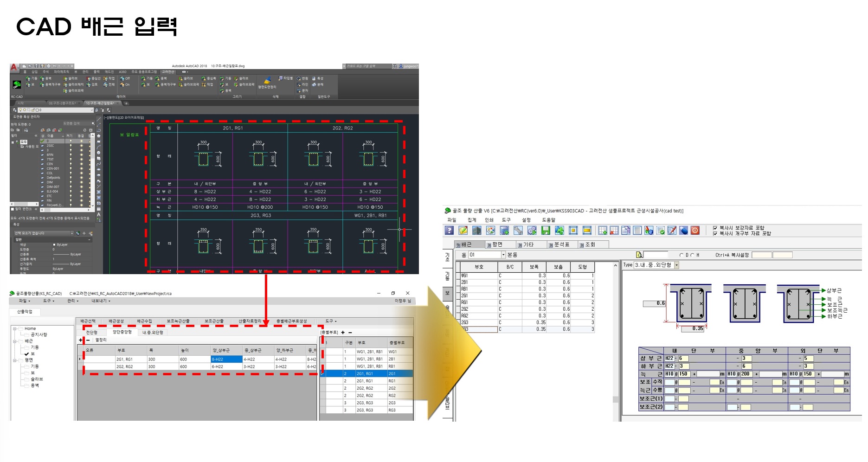Select the D radio button

pyautogui.click(x=682, y=255)
